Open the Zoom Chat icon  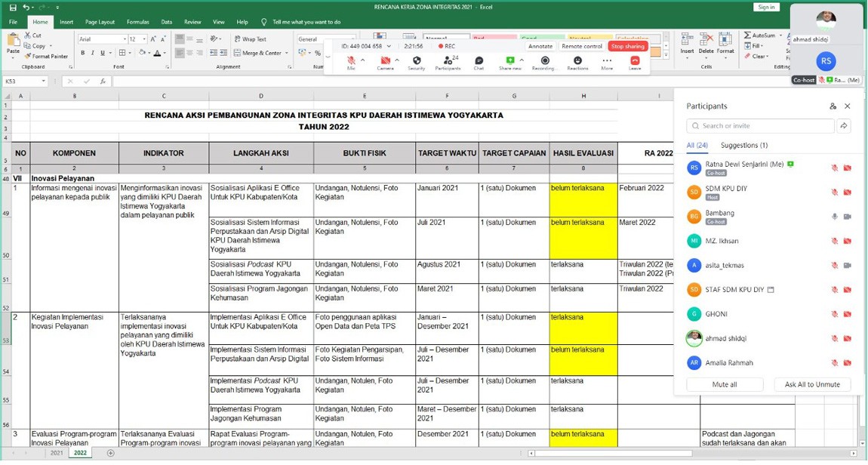479,60
